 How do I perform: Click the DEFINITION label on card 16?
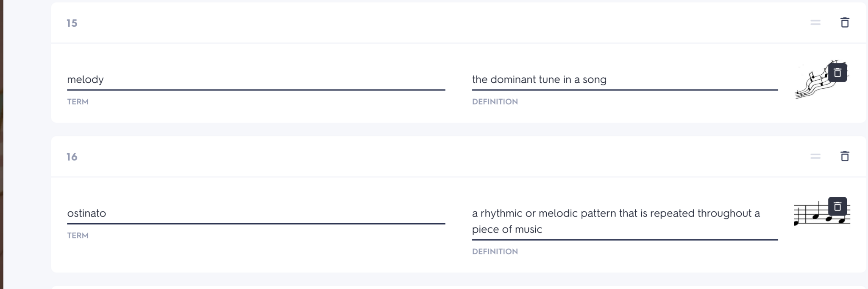click(x=495, y=252)
